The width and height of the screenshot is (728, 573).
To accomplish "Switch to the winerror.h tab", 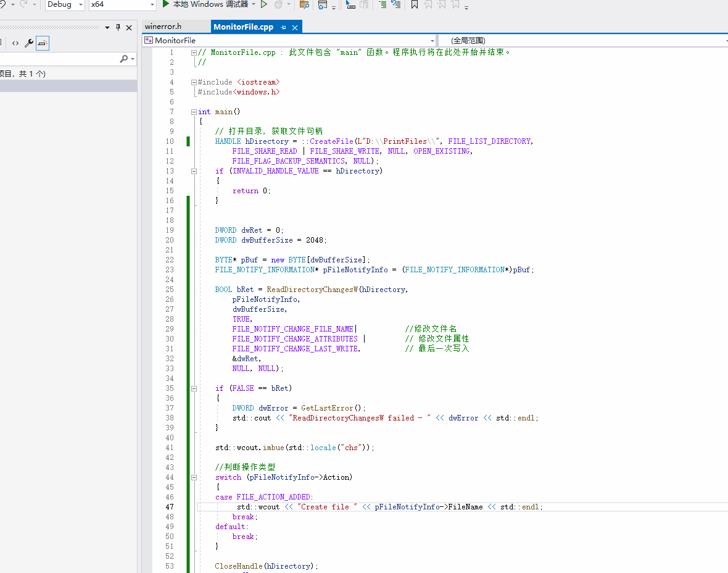I will 175,27.
